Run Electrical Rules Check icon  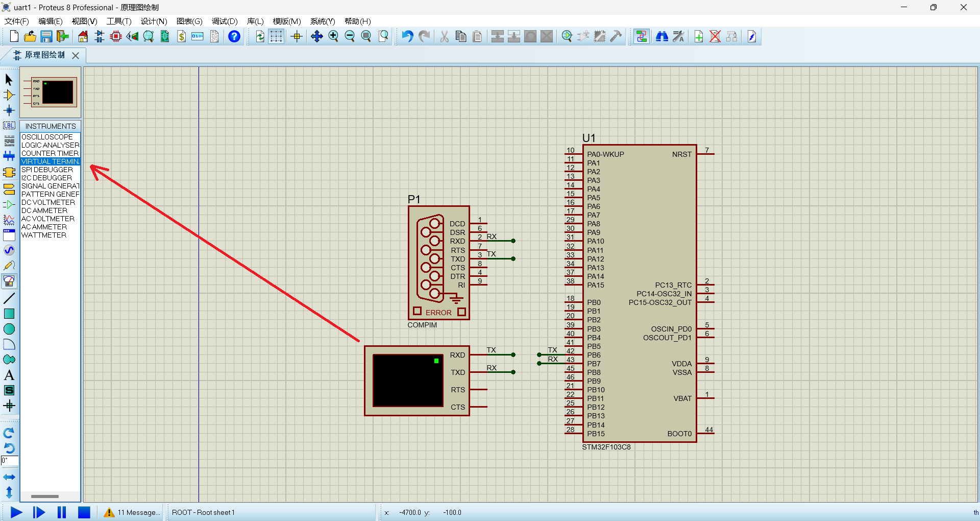[x=752, y=36]
